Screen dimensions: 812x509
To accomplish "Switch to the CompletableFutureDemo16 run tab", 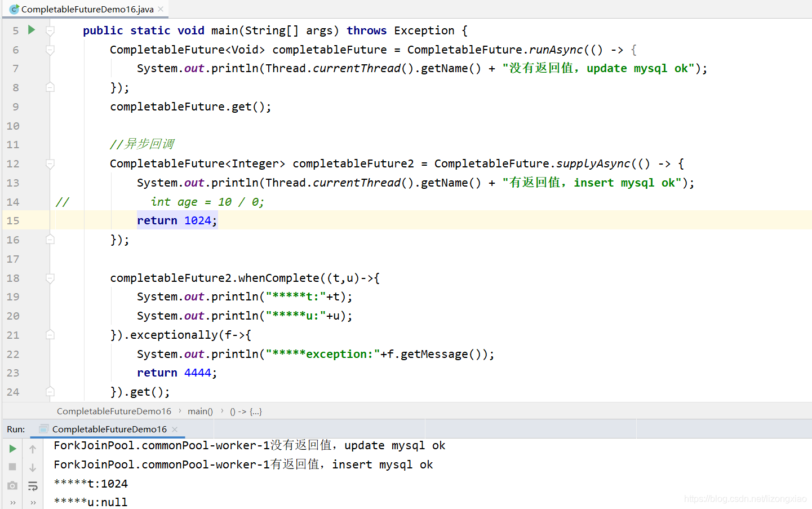I will coord(109,430).
